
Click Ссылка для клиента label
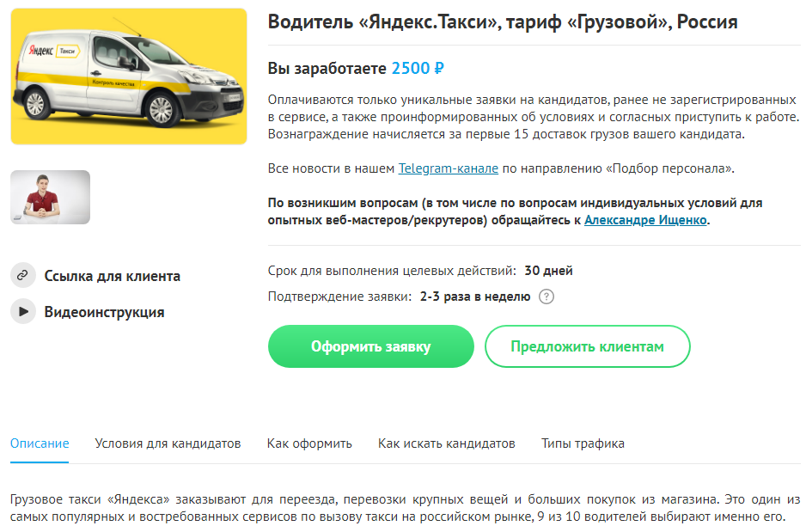pos(112,276)
